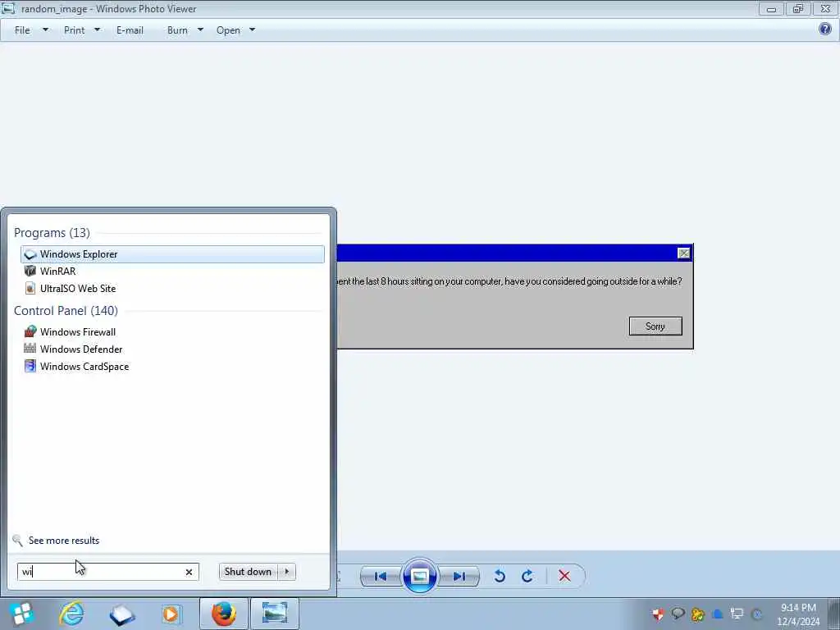Expand the Shut down options arrow
Image resolution: width=840 pixels, height=630 pixels.
point(287,572)
